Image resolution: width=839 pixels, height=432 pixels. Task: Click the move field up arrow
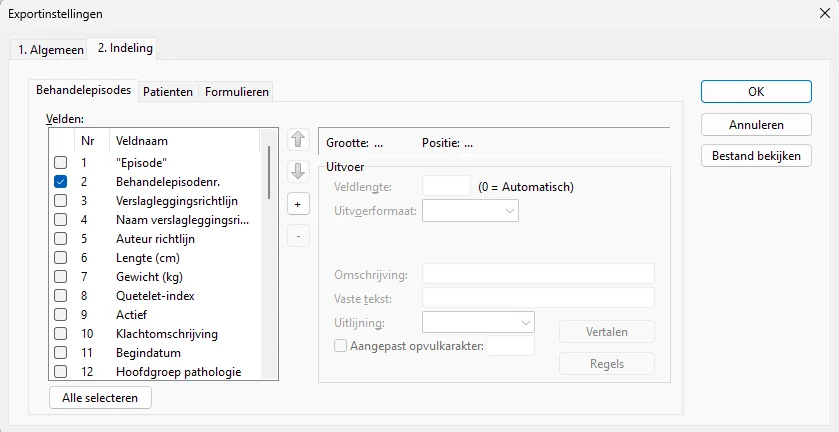[298, 139]
